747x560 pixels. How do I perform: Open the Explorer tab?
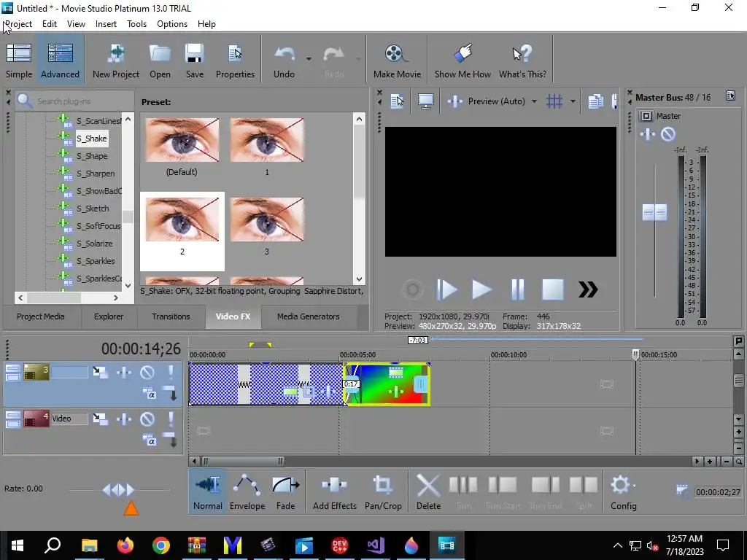pyautogui.click(x=109, y=316)
